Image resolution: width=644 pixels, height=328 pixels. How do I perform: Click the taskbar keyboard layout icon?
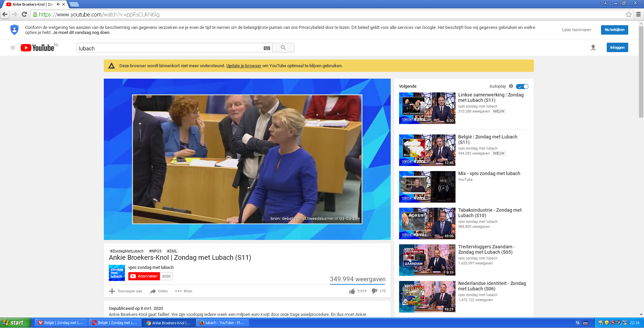click(x=586, y=323)
